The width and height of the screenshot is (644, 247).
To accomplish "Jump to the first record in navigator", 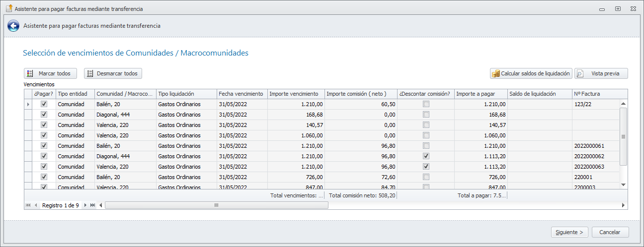I will (x=28, y=205).
